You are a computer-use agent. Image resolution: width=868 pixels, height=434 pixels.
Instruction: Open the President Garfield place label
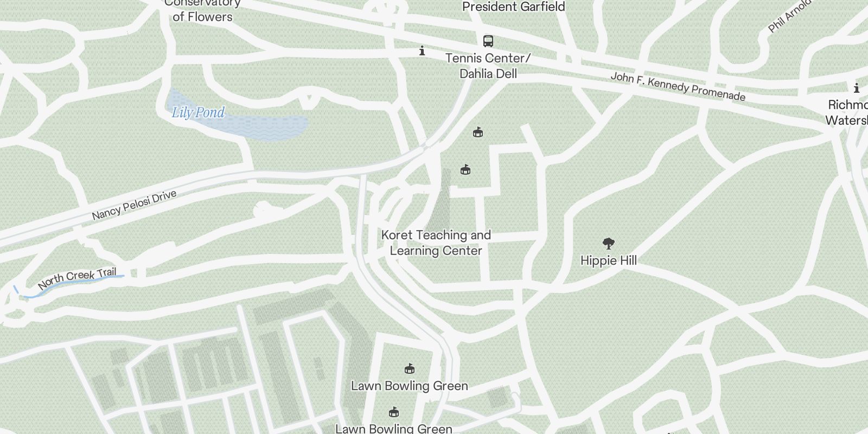pos(514,7)
